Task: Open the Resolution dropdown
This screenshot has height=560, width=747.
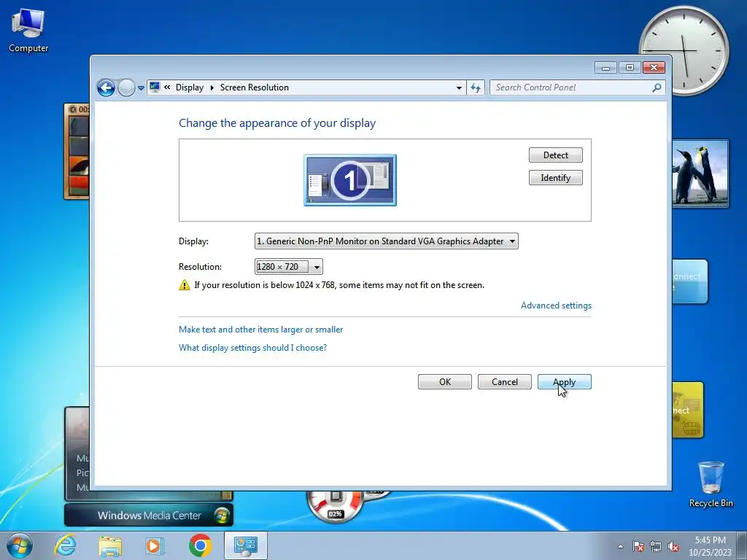Action: [x=289, y=267]
